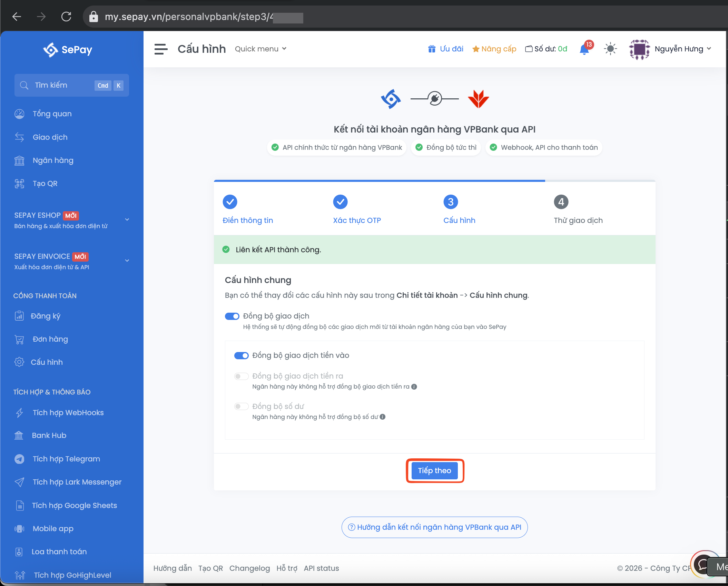Go to Ngân hàng in sidebar

pyautogui.click(x=53, y=160)
